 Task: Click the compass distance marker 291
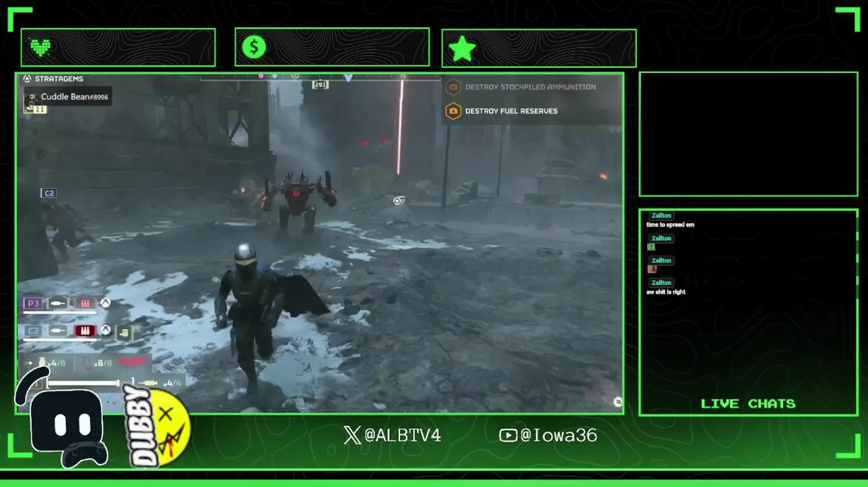pos(320,85)
